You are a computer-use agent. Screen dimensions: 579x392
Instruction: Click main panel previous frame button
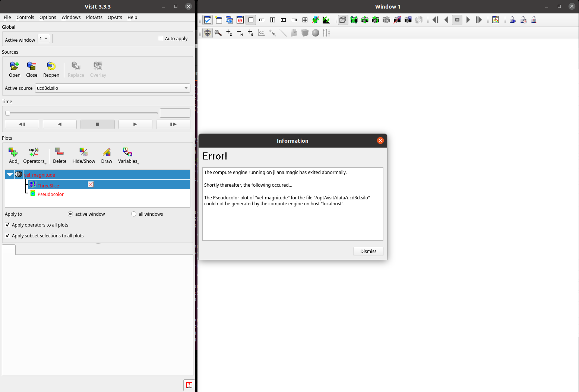22,124
